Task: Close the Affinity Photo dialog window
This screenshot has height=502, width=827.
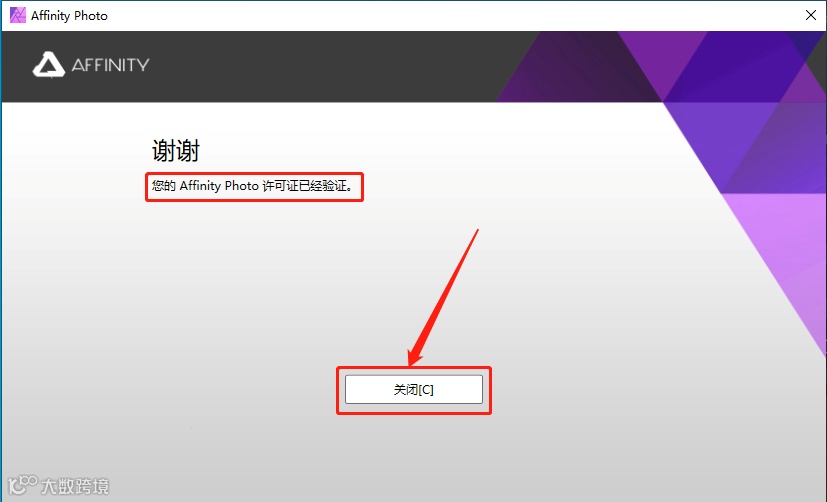Action: 811,15
